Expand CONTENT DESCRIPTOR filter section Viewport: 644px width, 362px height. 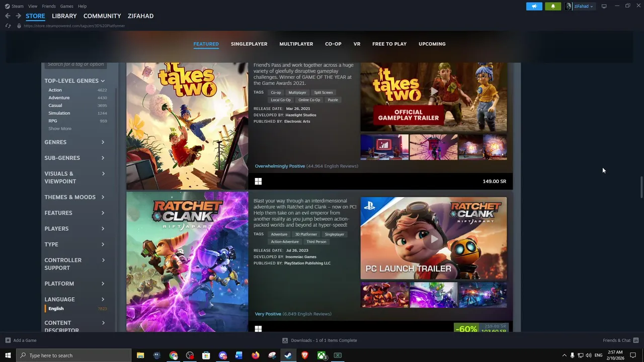click(x=74, y=326)
